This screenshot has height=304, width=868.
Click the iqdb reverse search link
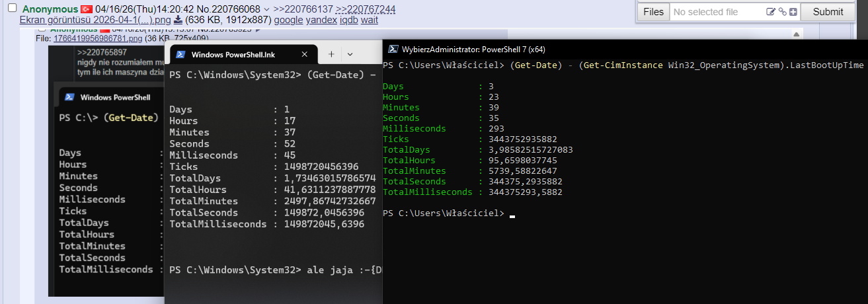[x=348, y=20]
